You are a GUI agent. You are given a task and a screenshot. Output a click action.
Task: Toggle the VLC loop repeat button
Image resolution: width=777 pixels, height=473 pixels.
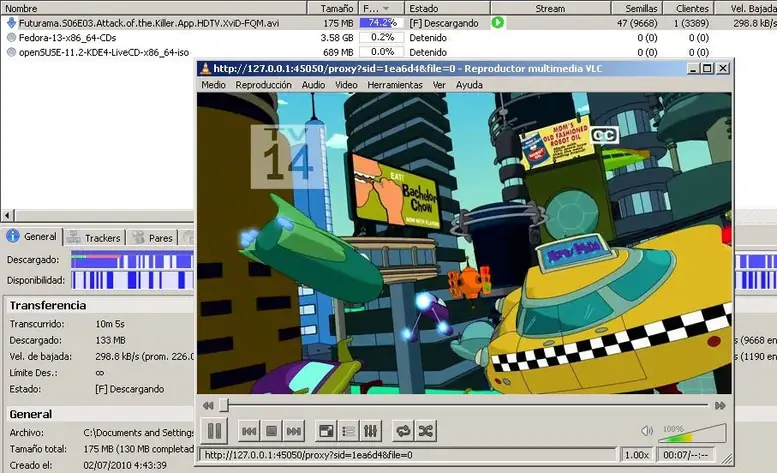point(403,431)
